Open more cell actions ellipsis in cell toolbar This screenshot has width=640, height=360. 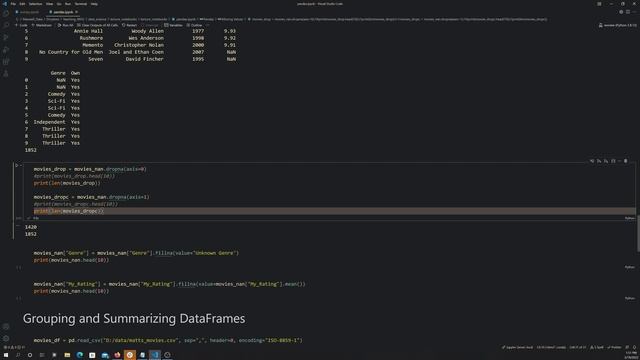tap(619, 161)
